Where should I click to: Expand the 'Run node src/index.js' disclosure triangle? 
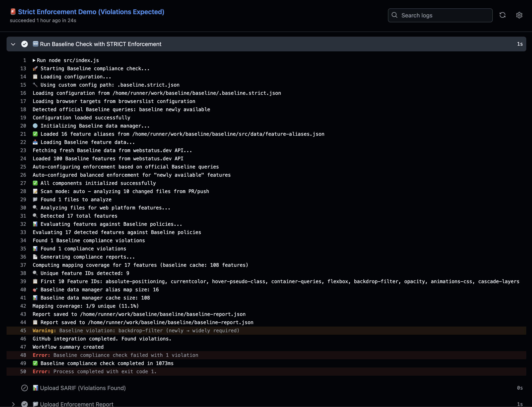click(34, 60)
